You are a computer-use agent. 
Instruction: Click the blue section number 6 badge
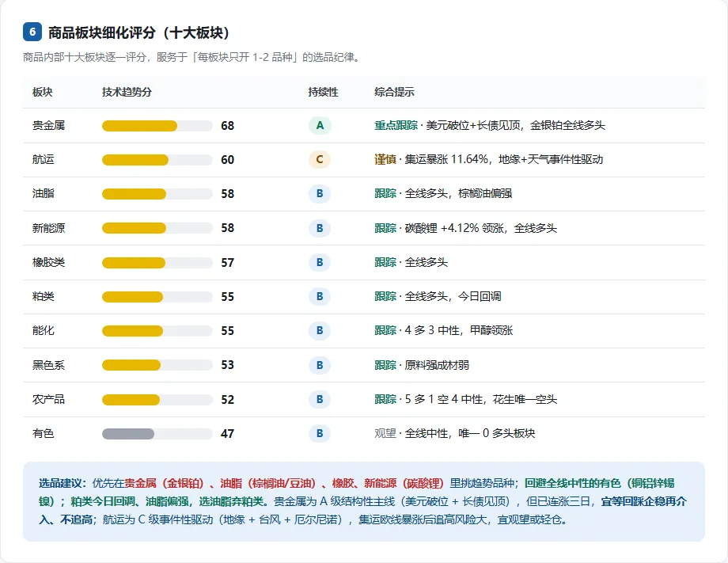[32, 32]
